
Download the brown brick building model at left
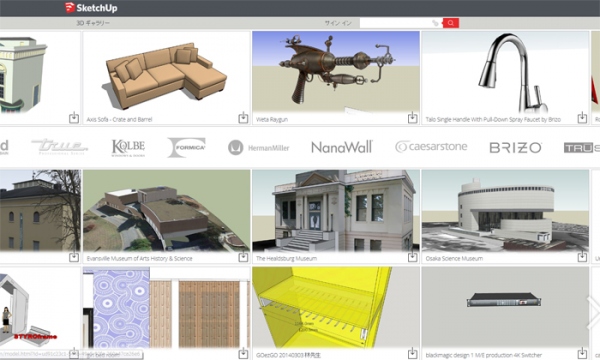point(74,256)
